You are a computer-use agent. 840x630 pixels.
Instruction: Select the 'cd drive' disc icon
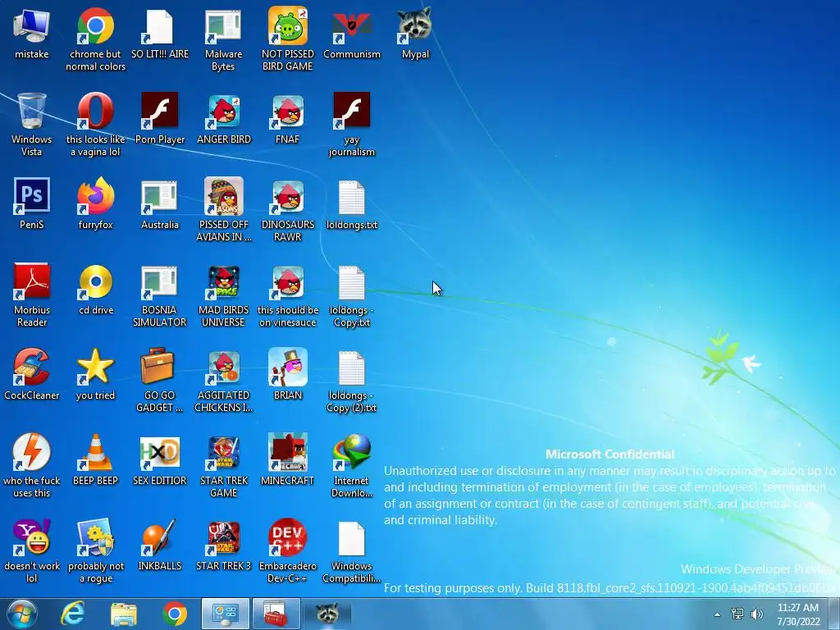pyautogui.click(x=95, y=281)
